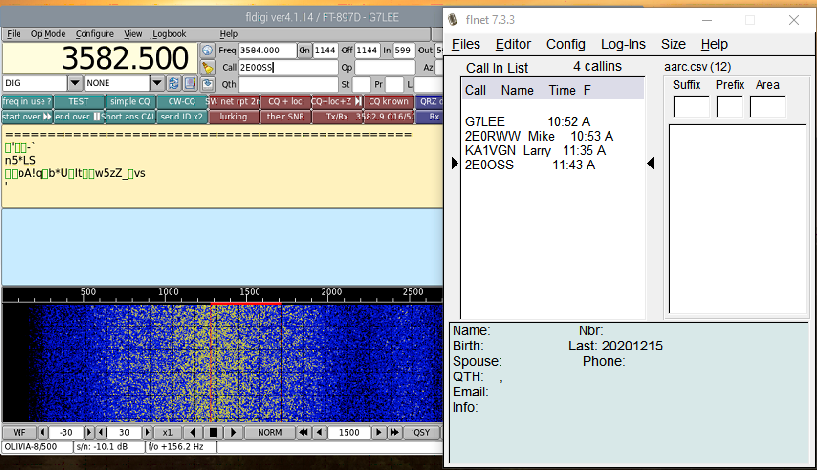Click the simple CQ macro button
The height and width of the screenshot is (470, 817).
tap(130, 101)
